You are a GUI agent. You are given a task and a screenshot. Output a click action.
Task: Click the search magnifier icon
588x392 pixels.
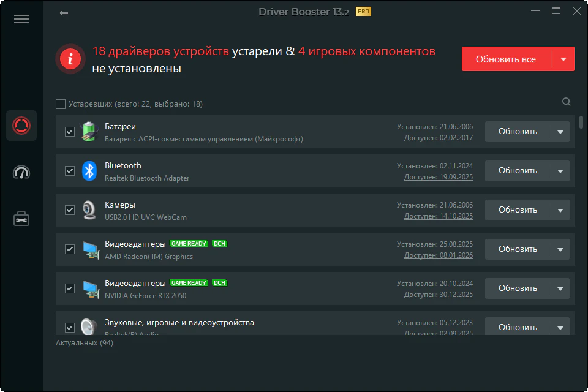567,102
